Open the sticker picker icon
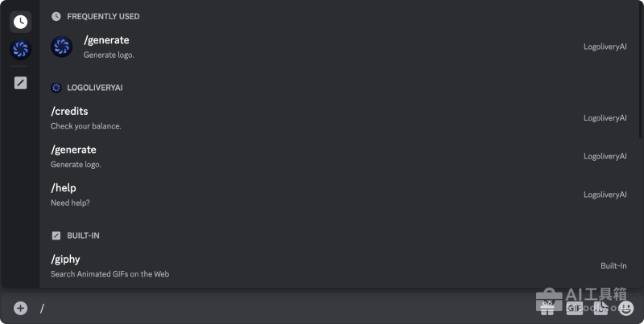644x324 pixels. (x=601, y=308)
